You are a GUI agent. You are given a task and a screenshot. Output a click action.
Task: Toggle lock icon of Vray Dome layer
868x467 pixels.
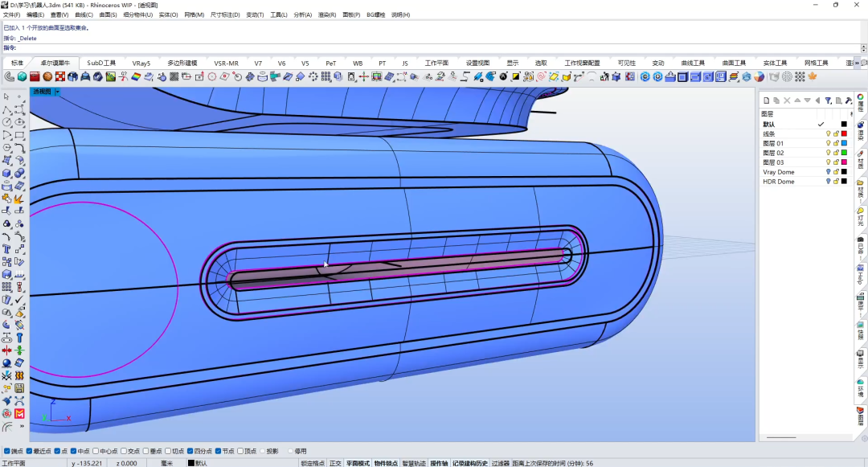tap(836, 171)
